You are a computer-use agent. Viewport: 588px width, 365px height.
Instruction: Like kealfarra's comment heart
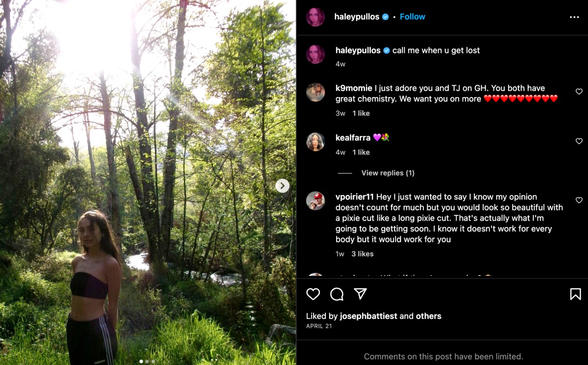(x=579, y=141)
